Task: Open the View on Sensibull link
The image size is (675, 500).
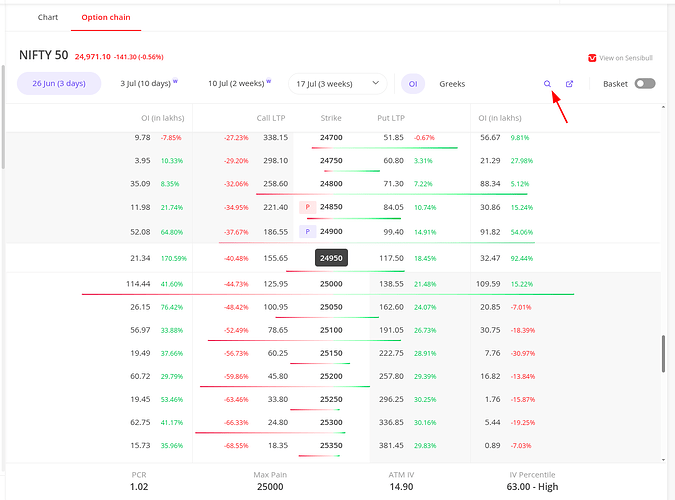Action: pos(628,58)
